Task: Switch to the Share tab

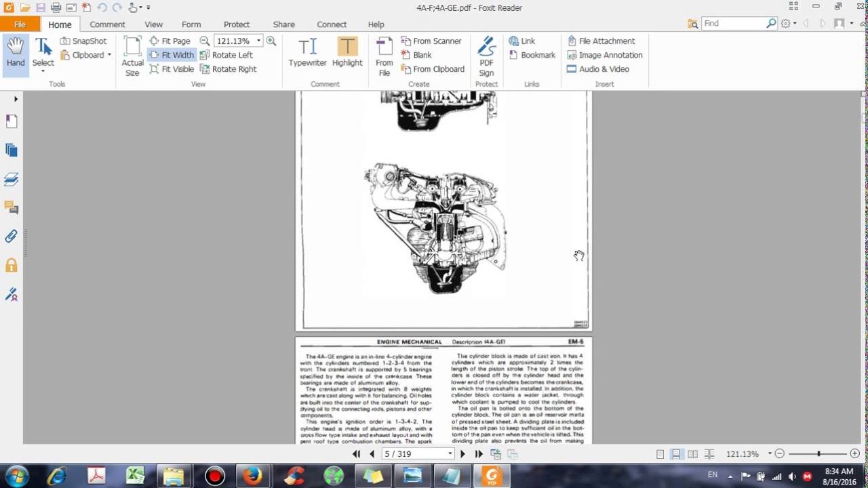Action: click(283, 24)
